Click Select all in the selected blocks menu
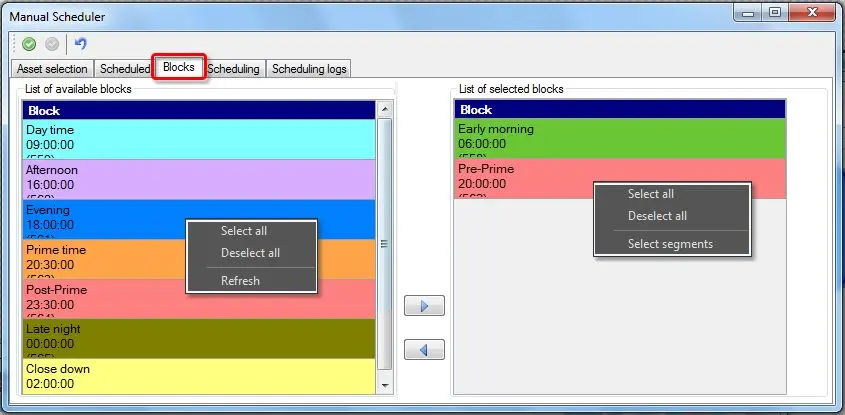845x415 pixels. click(650, 194)
